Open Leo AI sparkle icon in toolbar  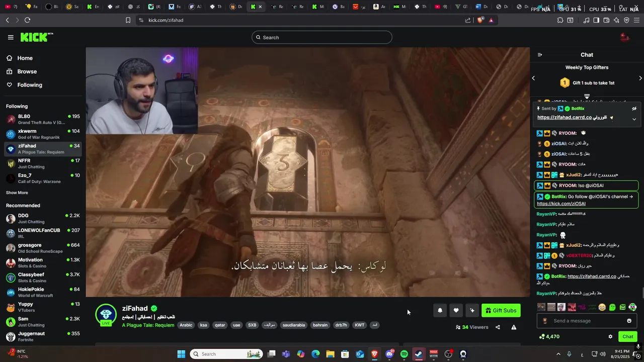tap(616, 20)
